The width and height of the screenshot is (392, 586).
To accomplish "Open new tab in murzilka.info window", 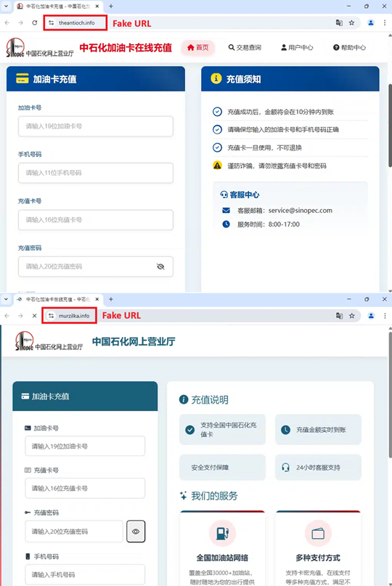I will click(x=111, y=299).
